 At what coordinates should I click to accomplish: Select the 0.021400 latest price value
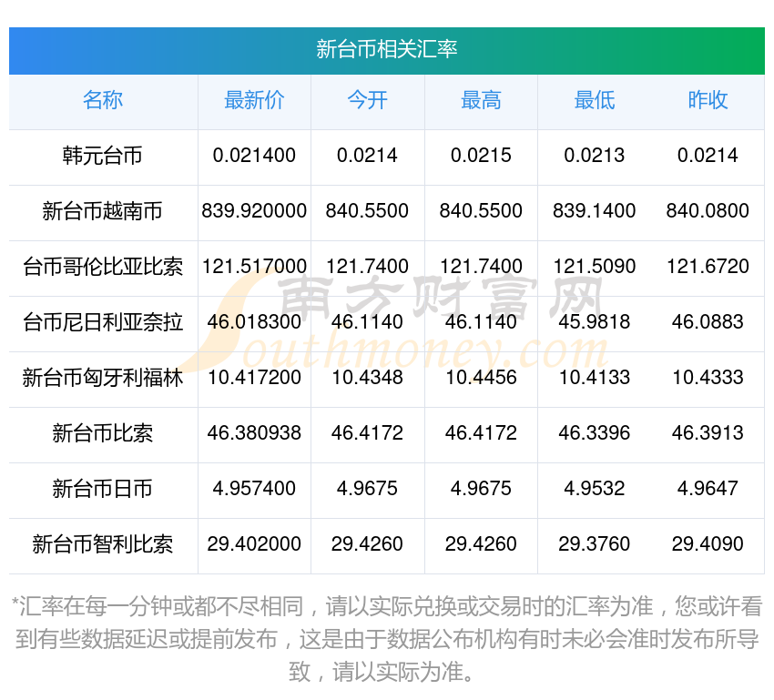254,156
